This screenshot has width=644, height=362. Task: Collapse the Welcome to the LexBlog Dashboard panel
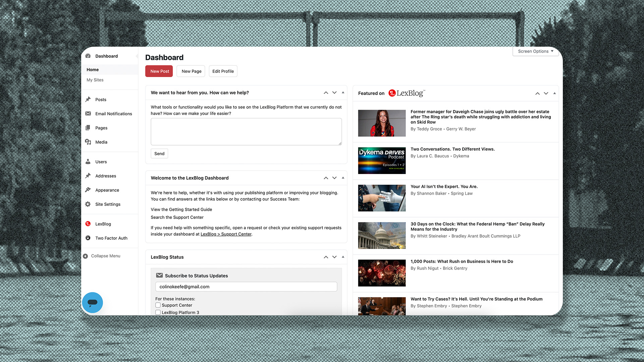(343, 178)
